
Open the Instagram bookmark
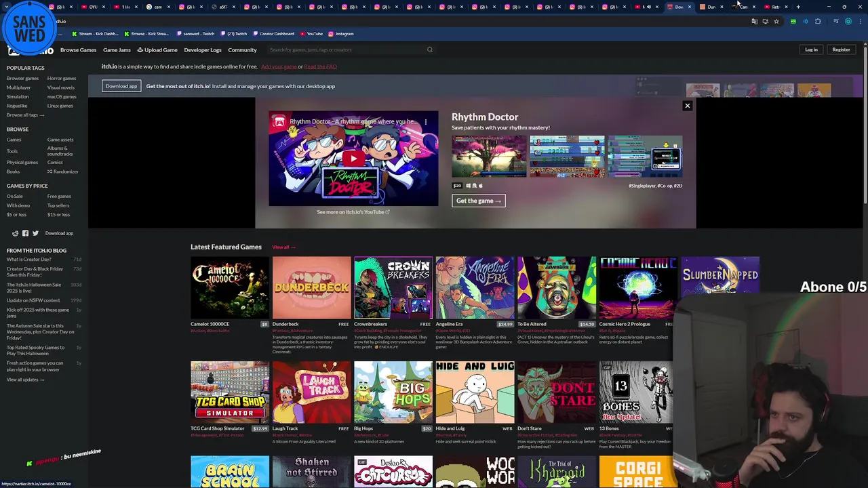pyautogui.click(x=341, y=33)
